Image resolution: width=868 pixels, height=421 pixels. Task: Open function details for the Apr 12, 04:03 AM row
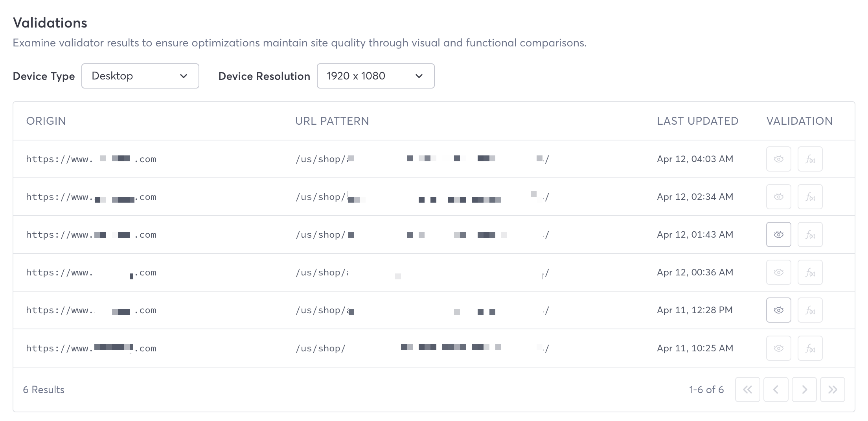point(810,159)
